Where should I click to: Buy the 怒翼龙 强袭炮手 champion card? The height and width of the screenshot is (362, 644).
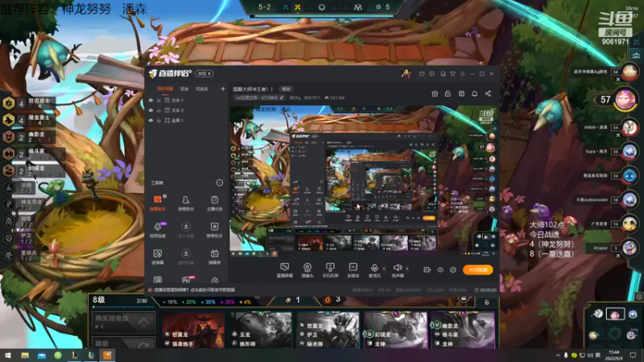pos(193,330)
